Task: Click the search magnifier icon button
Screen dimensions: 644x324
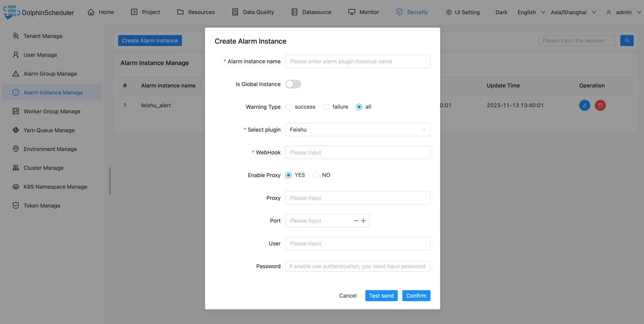Action: tap(627, 40)
